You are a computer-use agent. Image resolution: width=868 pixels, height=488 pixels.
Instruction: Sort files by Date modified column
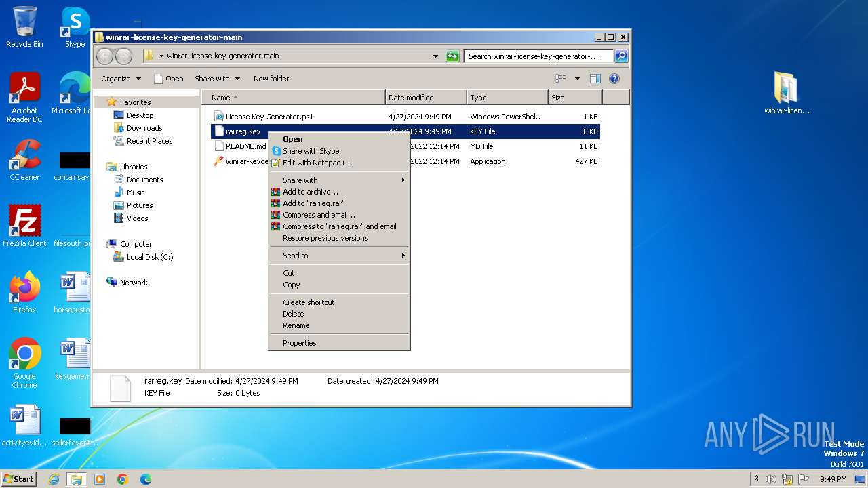pos(426,98)
